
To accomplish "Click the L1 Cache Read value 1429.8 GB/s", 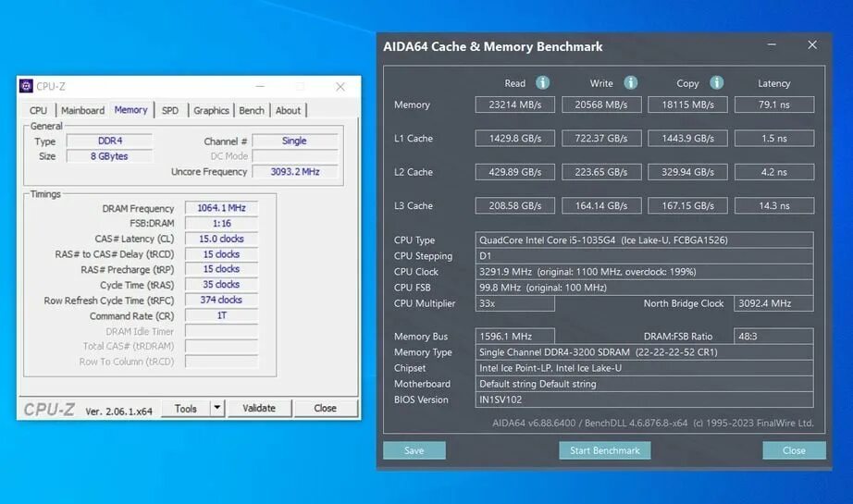I will (x=514, y=138).
